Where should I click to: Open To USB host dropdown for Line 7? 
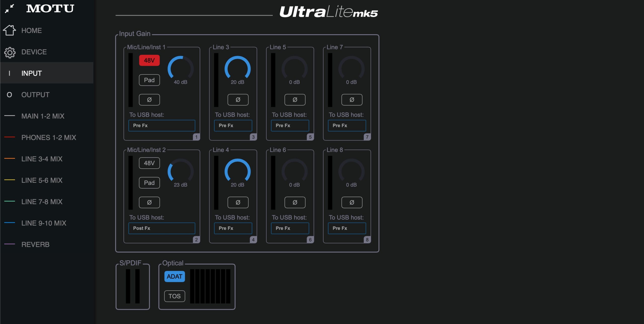(347, 125)
